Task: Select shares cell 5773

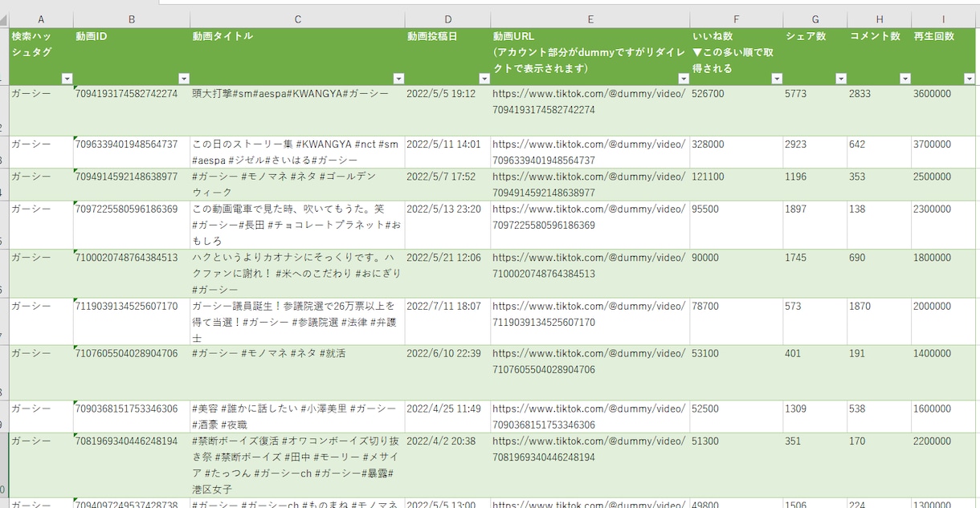Action: pyautogui.click(x=815, y=111)
